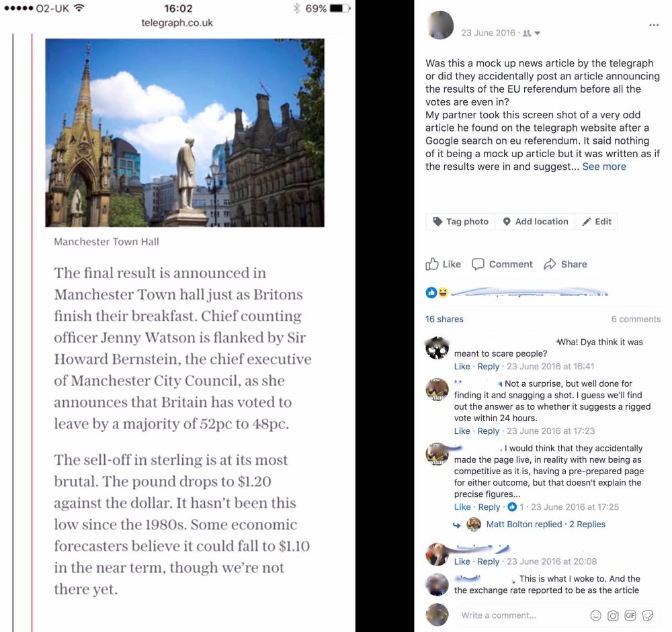View the Manchester Town Hall photo
672x632 pixels.
coord(185,133)
